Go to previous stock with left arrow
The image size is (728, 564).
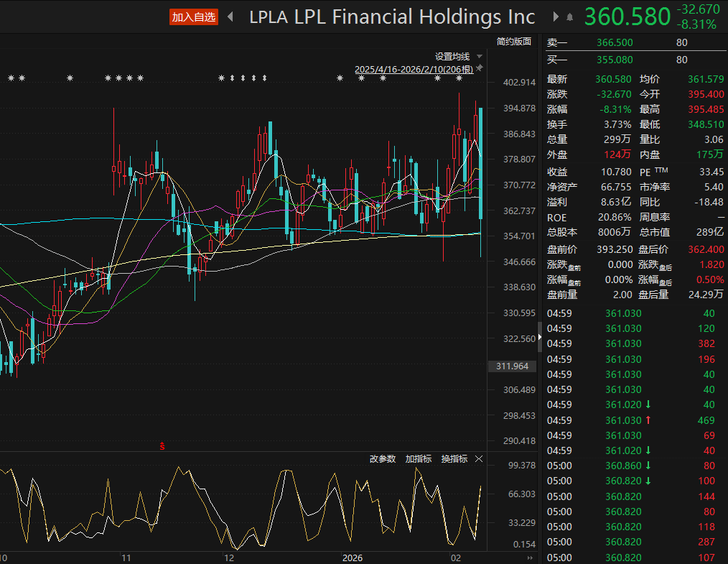(230, 17)
